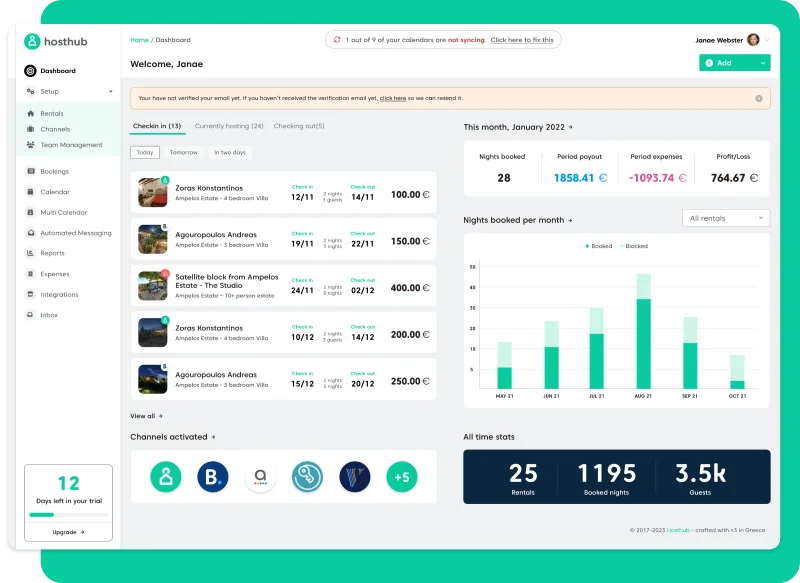Open Automated Messaging icon in sidebar
Viewport: 800px width, 583px height.
point(31,233)
